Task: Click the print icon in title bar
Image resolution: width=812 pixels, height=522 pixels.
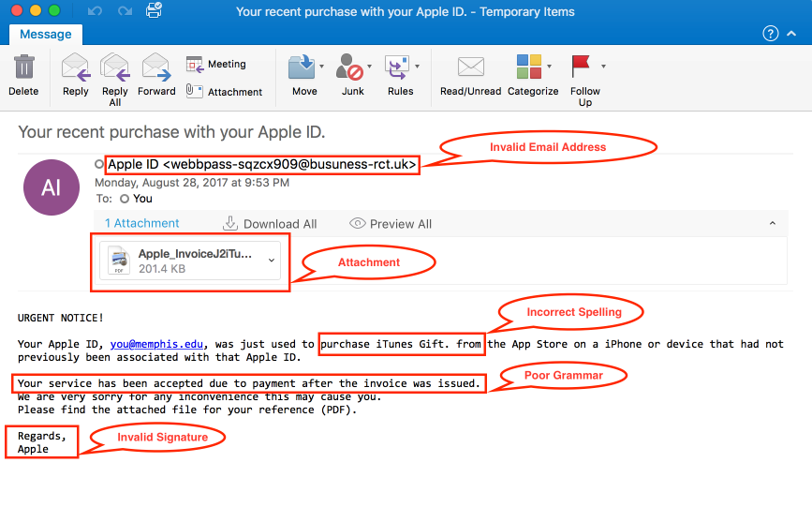Action: 154,11
